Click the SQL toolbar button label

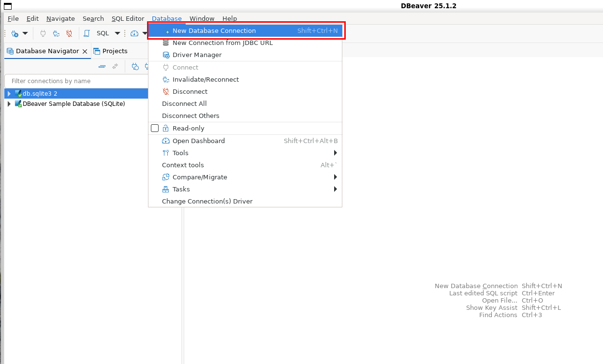click(103, 33)
